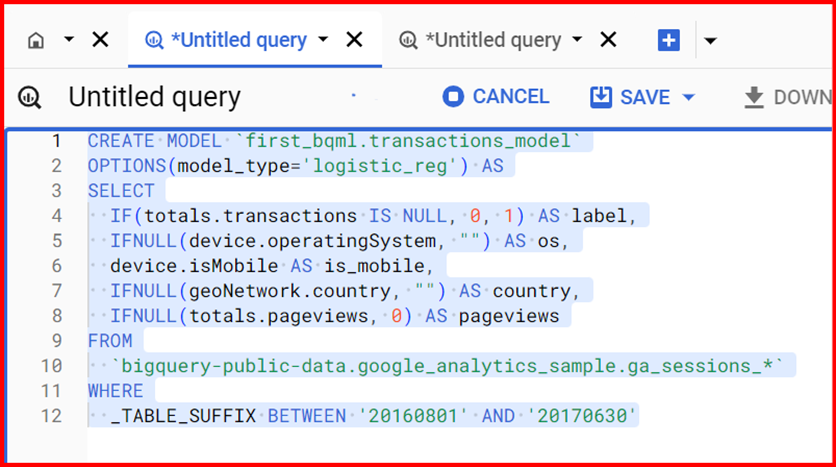Open the home tab icon

tap(36, 40)
